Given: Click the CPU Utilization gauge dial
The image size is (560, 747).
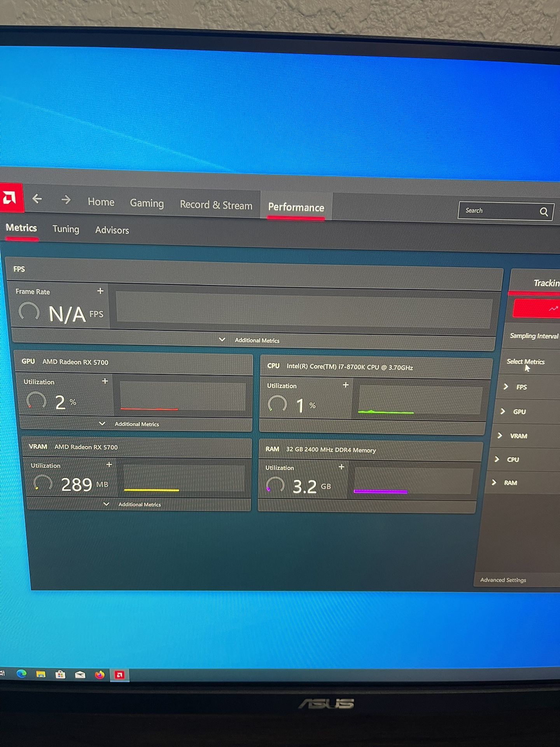Looking at the screenshot, I should (x=277, y=404).
